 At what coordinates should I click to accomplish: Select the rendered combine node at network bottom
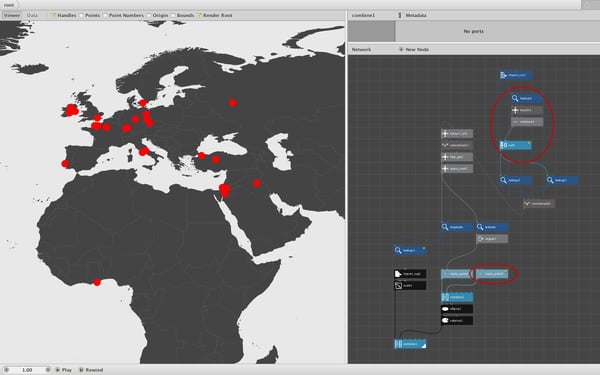pyautogui.click(x=410, y=344)
